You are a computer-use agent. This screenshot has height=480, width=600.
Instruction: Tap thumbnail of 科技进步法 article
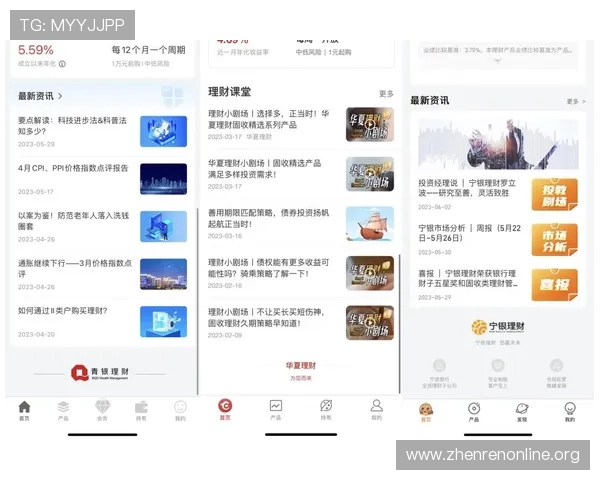point(163,131)
